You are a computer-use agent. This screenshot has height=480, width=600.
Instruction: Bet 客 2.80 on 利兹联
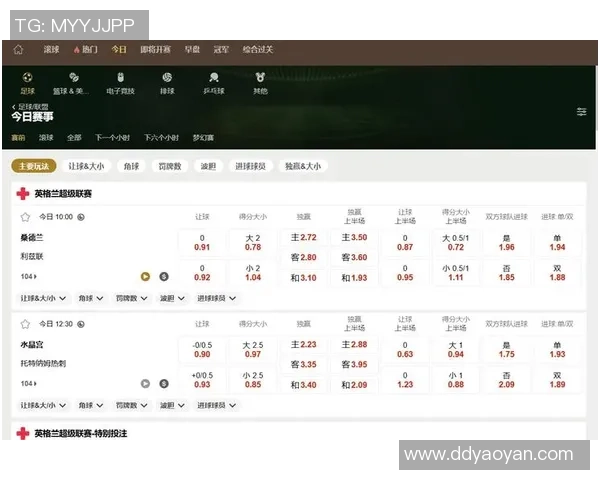point(303,257)
